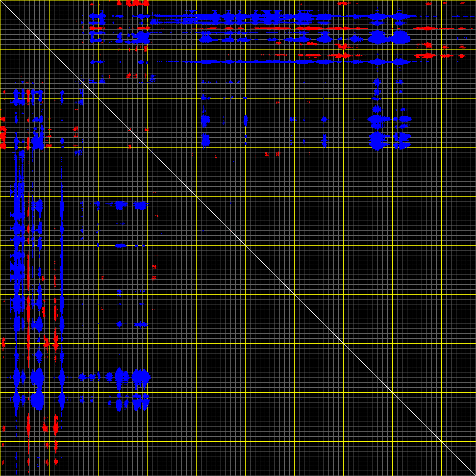Pick the small red pair left of plot center
476x476 pixels.
(x=154, y=272)
